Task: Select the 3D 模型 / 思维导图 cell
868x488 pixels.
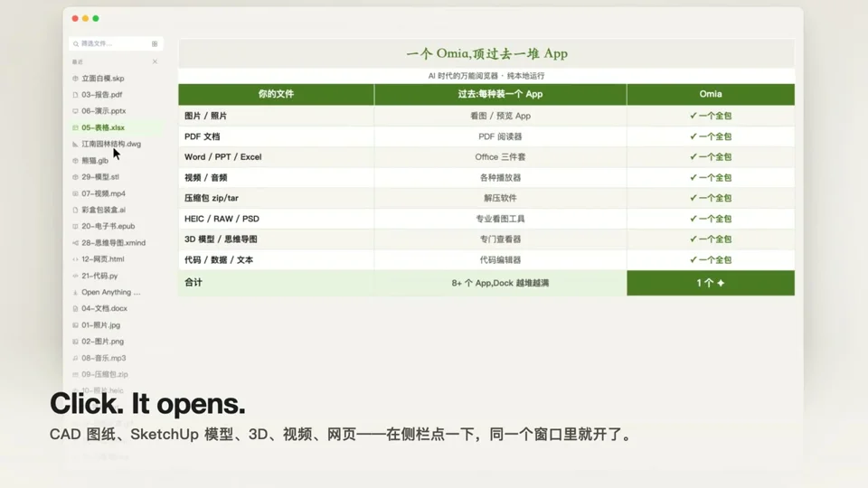Action: 276,239
